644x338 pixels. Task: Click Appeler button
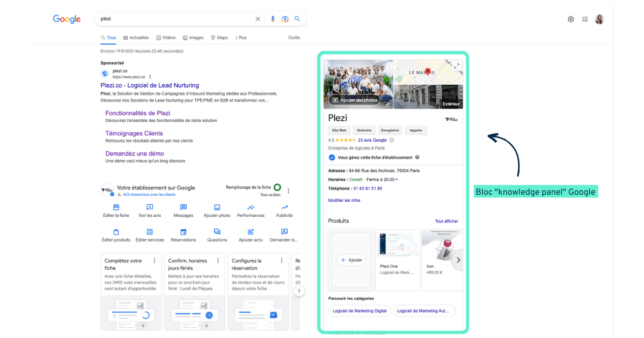(416, 130)
